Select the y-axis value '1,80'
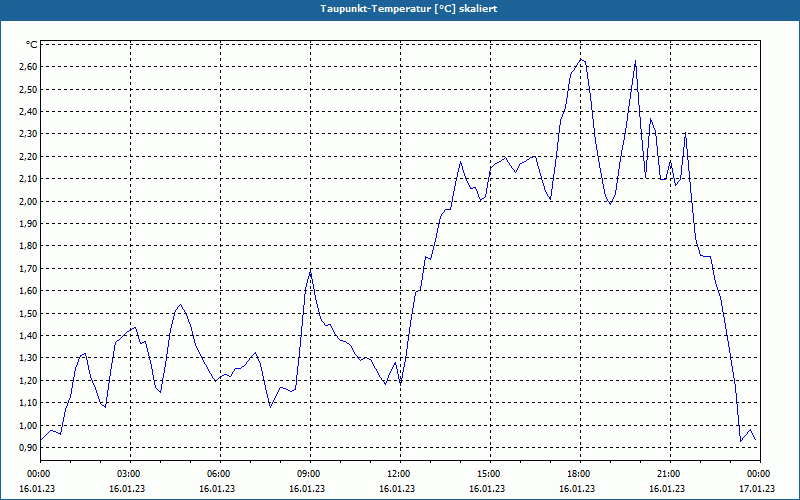800x500 pixels. 29,246
